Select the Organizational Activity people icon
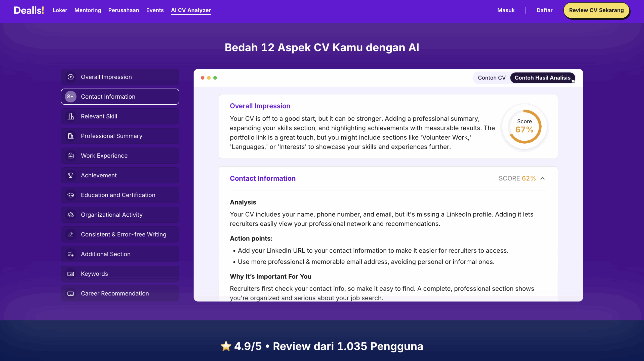Screen dimensions: 644x361 click(70, 215)
